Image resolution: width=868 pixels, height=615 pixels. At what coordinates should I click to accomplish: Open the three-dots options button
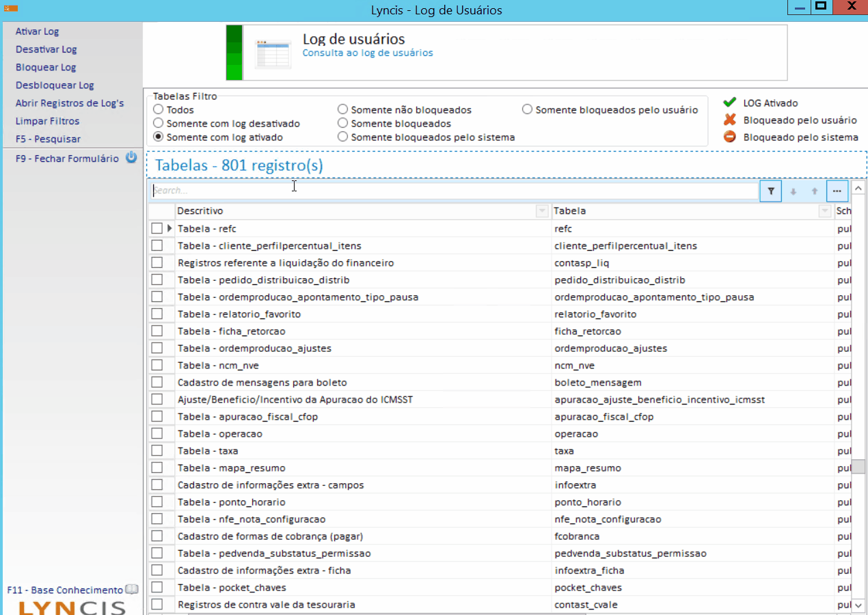(837, 191)
